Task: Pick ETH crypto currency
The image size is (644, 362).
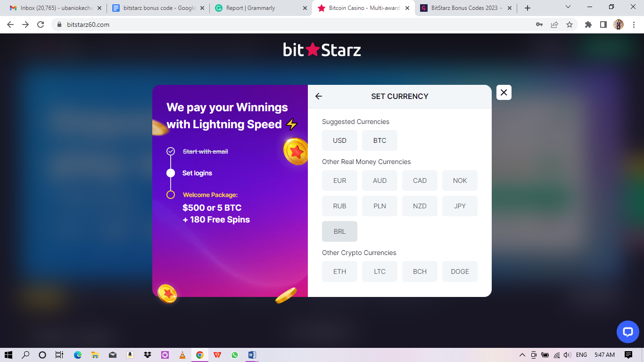Action: click(x=339, y=271)
